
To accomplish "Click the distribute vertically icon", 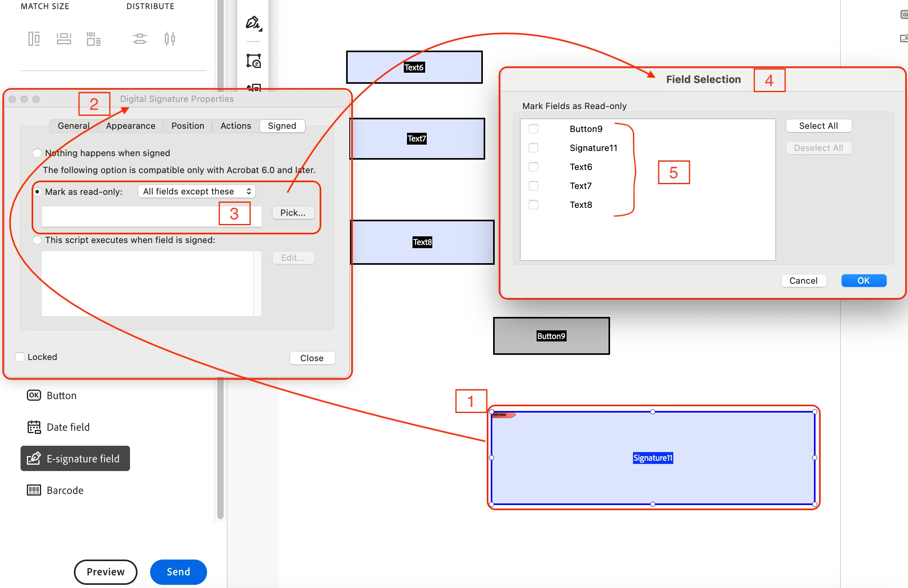I will [139, 39].
